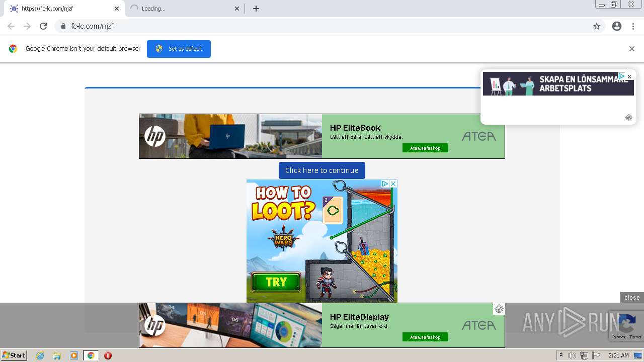Click the Chrome icon in the taskbar

tap(91, 355)
